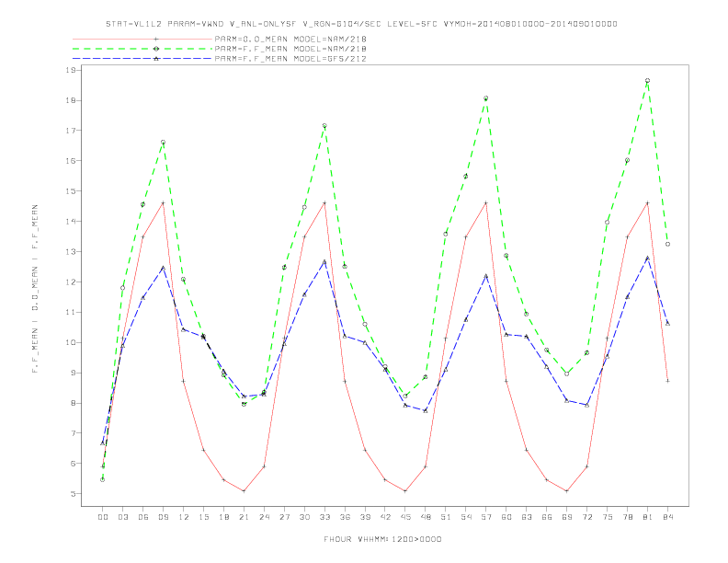Click x-axis forecast hour label 39

[365, 517]
